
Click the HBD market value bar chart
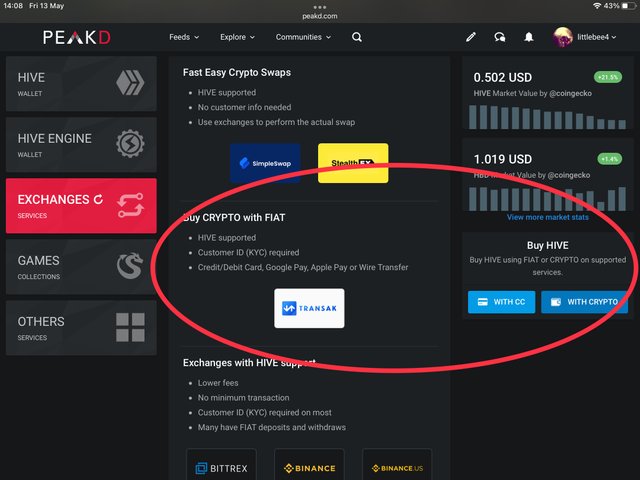click(x=547, y=199)
